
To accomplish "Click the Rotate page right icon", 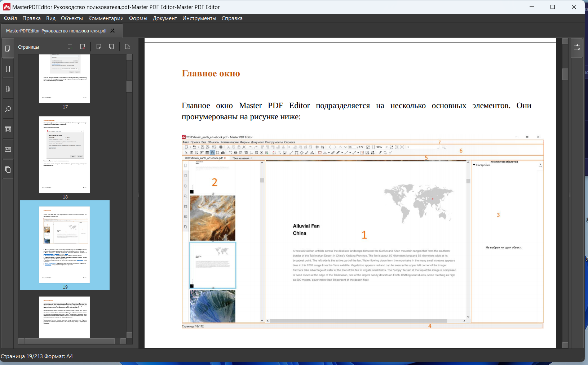I will 111,46.
